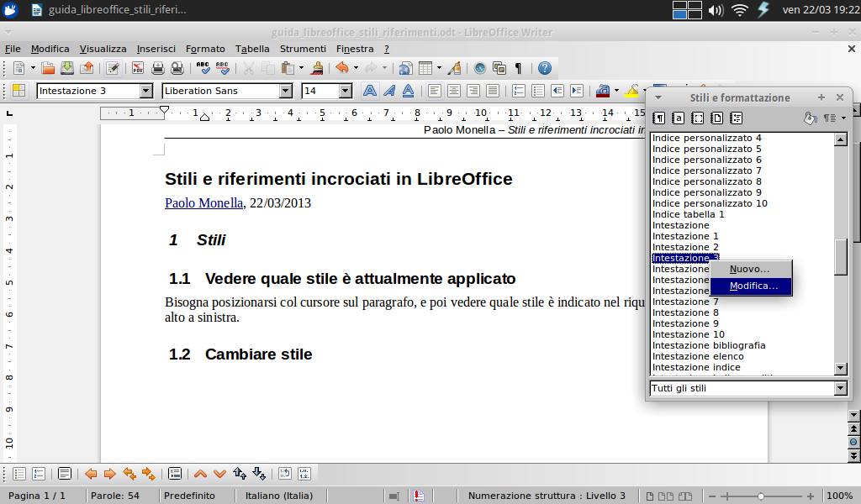Run Spelling and Grammar check
The image size is (861, 504).
pos(203,68)
